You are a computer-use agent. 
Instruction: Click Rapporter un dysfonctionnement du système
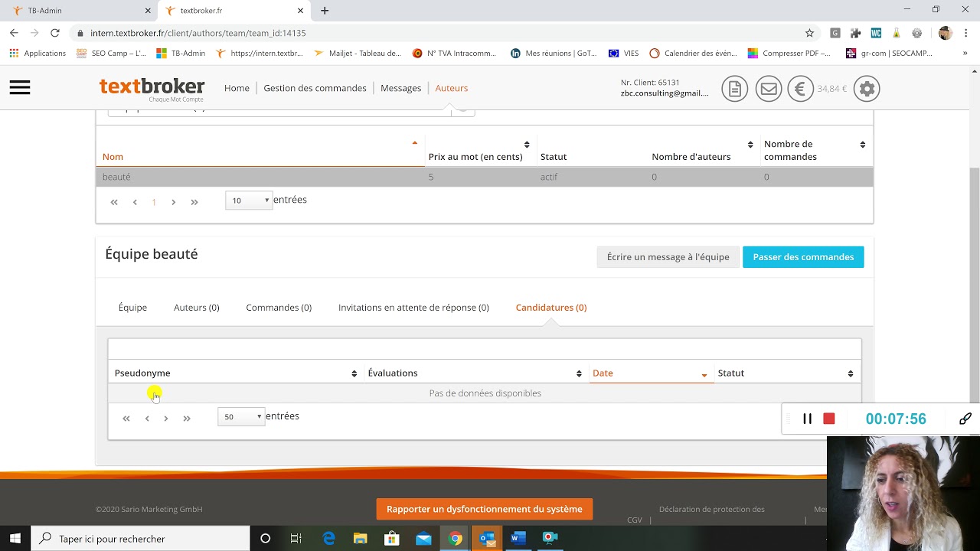(485, 509)
